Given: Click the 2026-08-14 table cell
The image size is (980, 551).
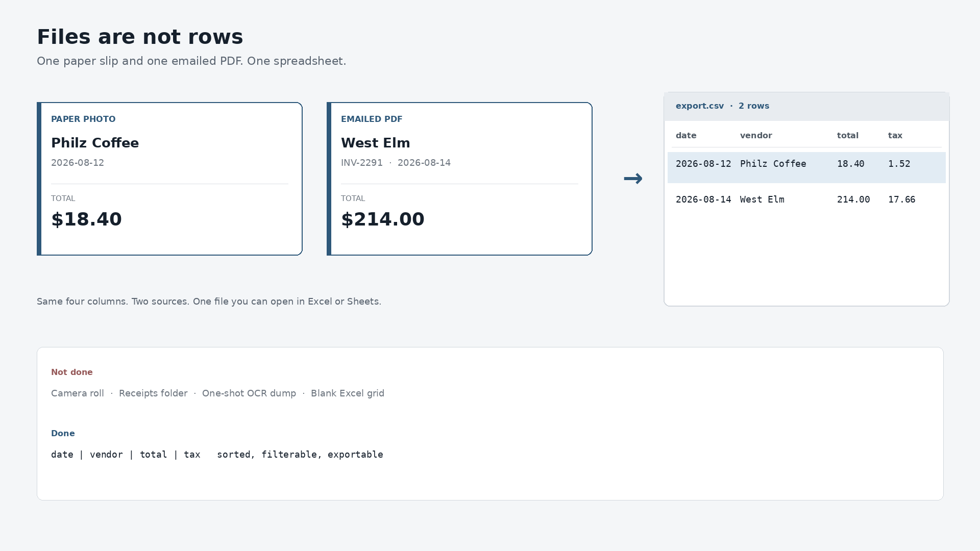Looking at the screenshot, I should point(703,199).
